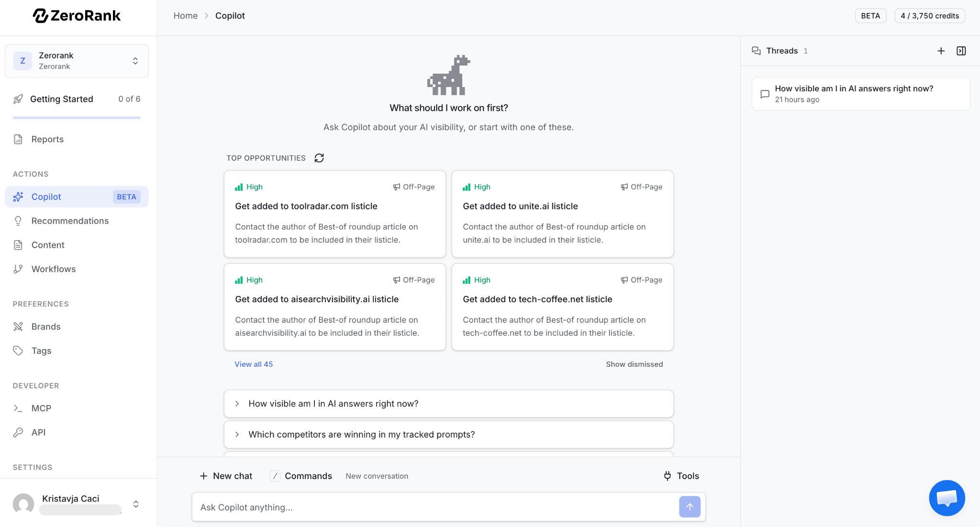Go to Recommendations page
Viewport: 980px width, 527px height.
tap(77, 221)
